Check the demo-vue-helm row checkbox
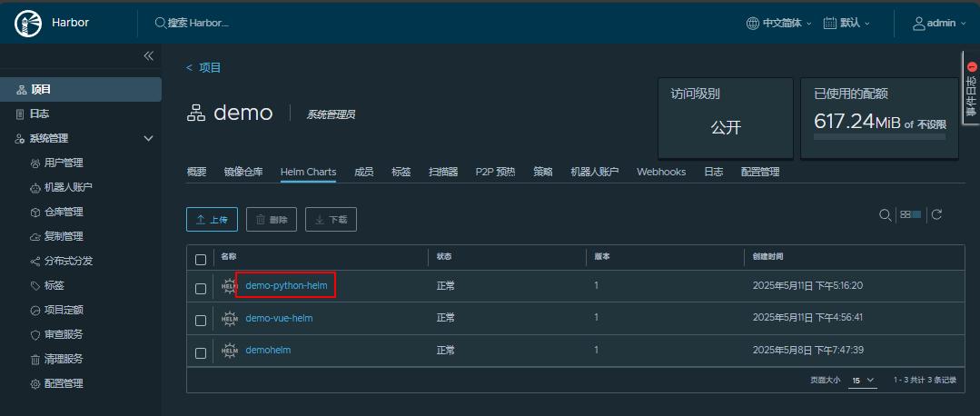 pos(201,321)
